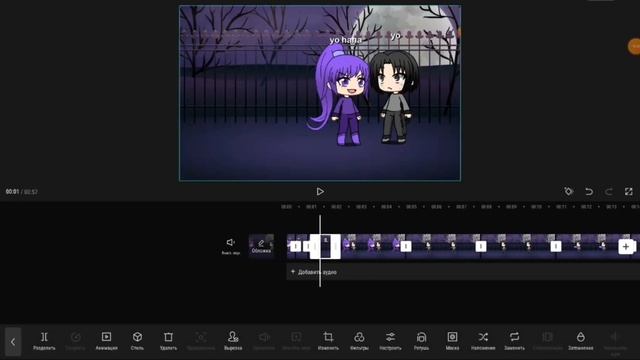Image resolution: width=640 pixels, height=360 pixels.
Task: Click the greyed-out speaker volume tool in toolbar
Action: [264, 340]
